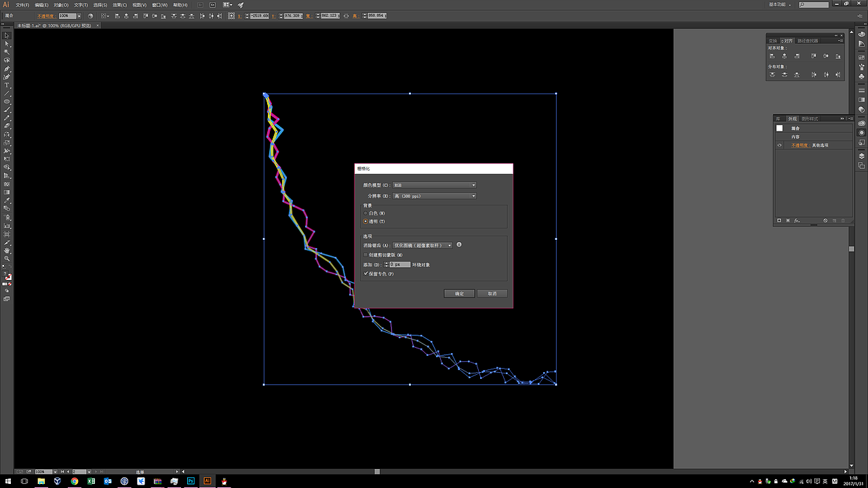
Task: Click the Align panel's horizontal align left icon
Action: click(772, 56)
